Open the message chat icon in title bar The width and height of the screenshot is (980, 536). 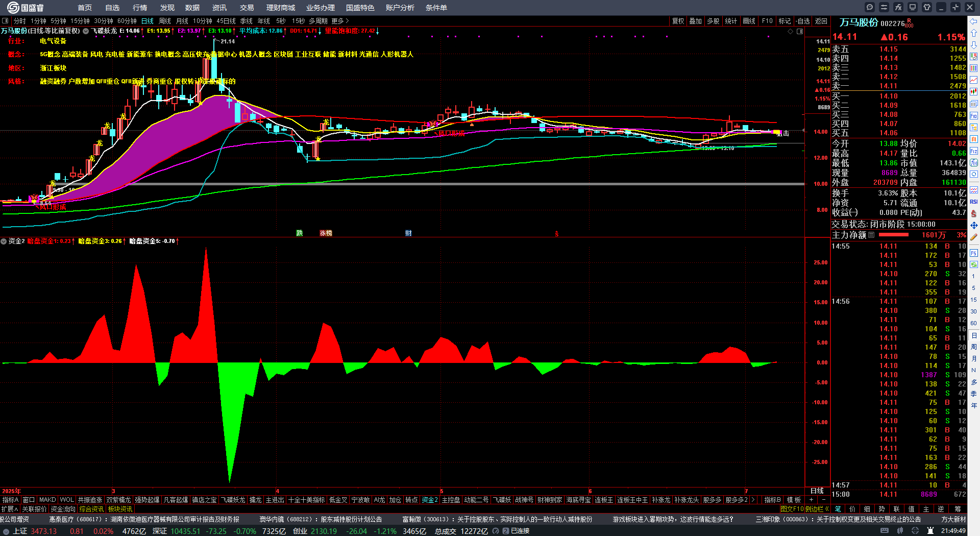point(870,7)
